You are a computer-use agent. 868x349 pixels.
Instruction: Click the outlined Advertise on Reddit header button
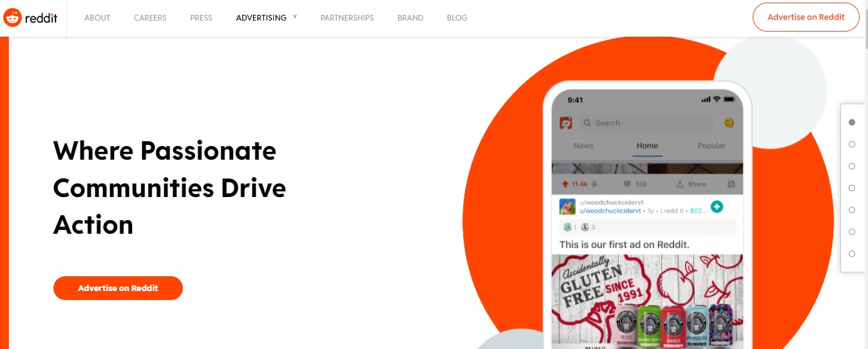tap(806, 17)
